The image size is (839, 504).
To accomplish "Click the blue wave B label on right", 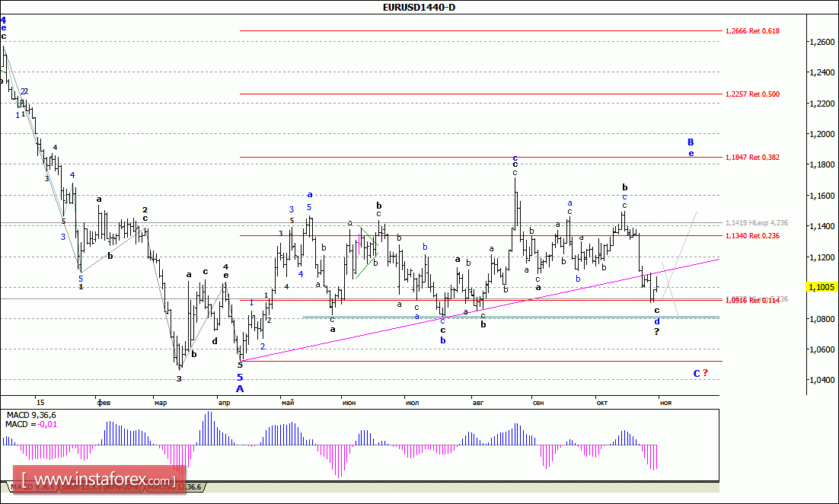I will click(691, 142).
